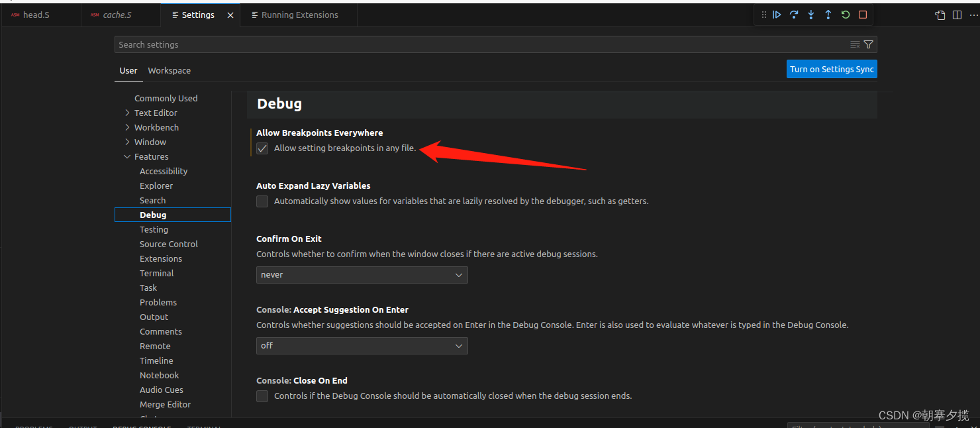Disable Allow setting breakpoints in any file
Viewport: 980px width, 428px height.
coord(262,148)
